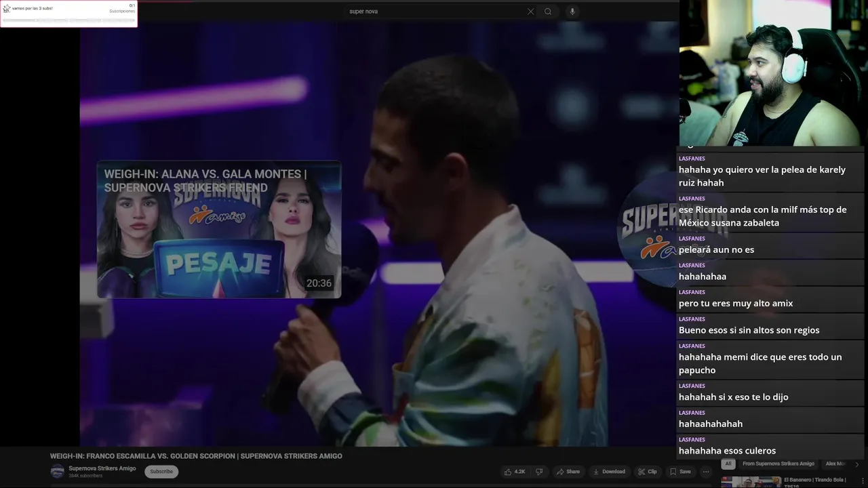
Task: Click the search magnifier button
Action: tap(548, 12)
